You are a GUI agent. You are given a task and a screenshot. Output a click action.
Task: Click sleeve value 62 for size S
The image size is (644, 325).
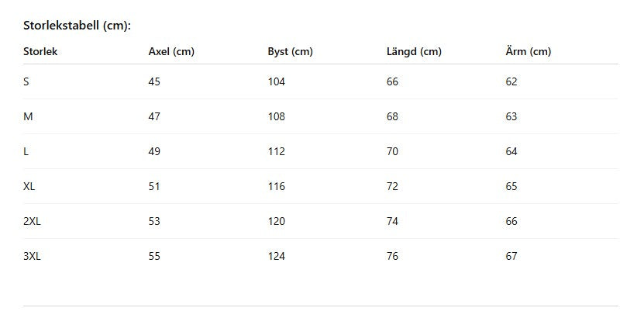[511, 81]
